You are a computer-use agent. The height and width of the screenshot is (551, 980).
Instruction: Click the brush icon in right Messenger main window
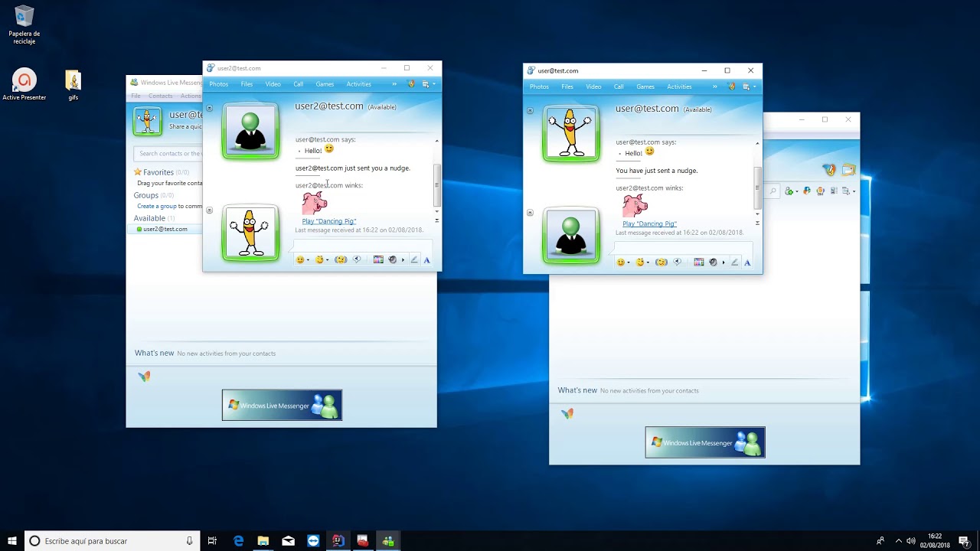click(829, 170)
